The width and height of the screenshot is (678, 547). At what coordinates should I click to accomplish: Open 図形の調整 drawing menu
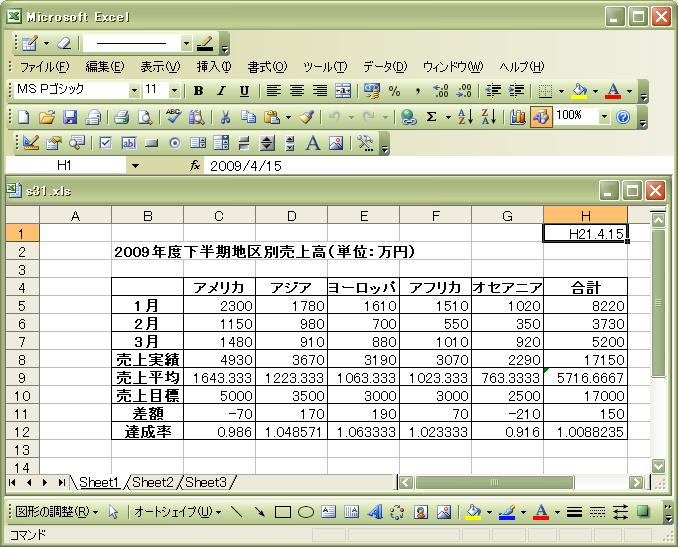click(56, 512)
